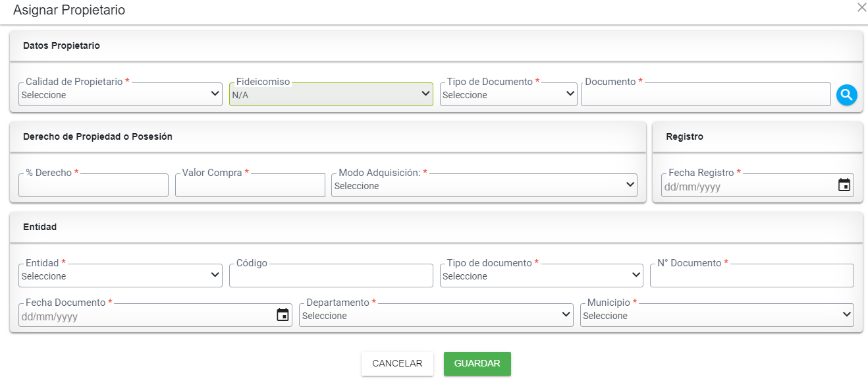Close the Asignar Propietario dialog

pyautogui.click(x=861, y=7)
